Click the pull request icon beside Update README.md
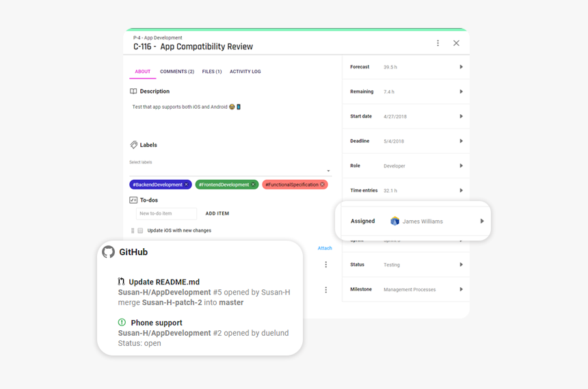This screenshot has height=389, width=588. 122,282
